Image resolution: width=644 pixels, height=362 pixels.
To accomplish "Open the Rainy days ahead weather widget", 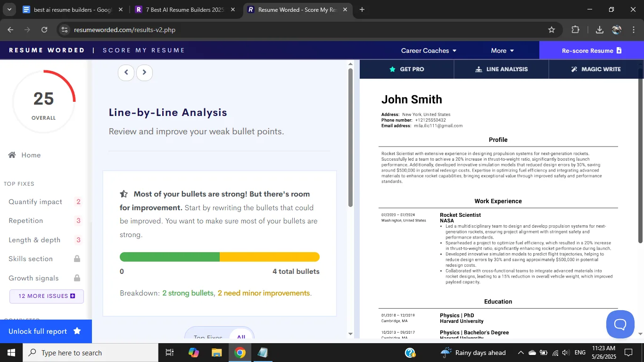I will click(473, 353).
